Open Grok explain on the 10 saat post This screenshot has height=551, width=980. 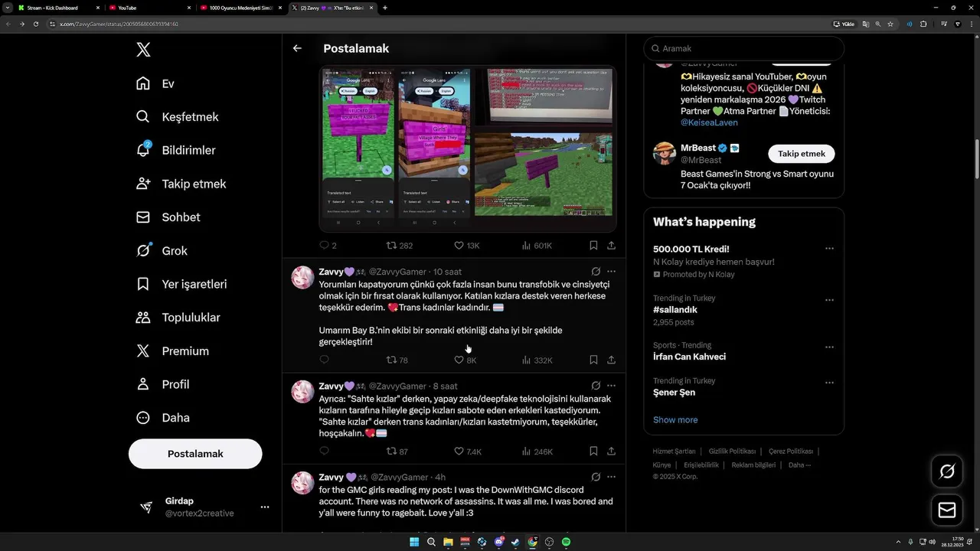[x=596, y=272]
